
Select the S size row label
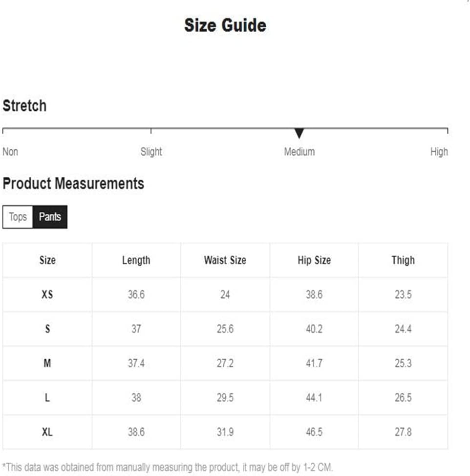tap(47, 329)
